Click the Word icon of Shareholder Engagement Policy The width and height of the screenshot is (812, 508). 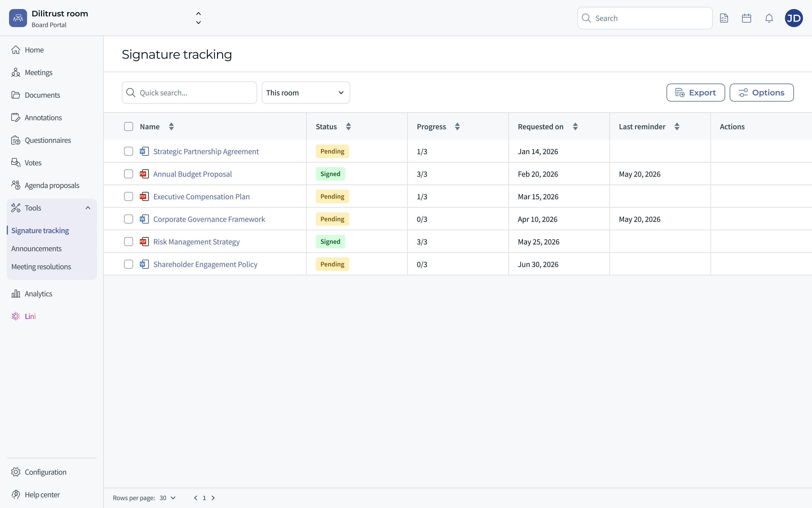click(144, 264)
